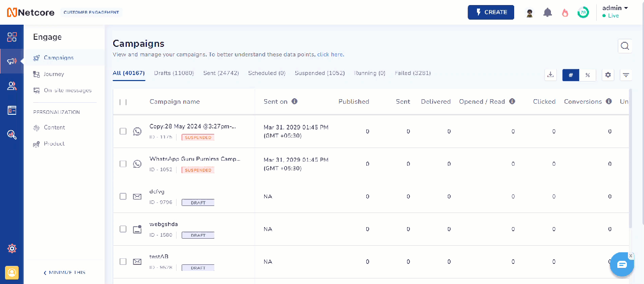Click the Delivered column header
Image resolution: width=644 pixels, height=284 pixels.
pos(436,102)
